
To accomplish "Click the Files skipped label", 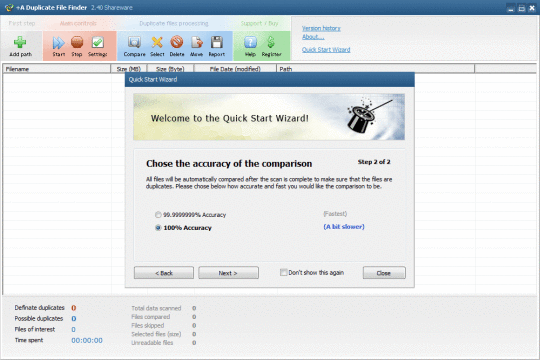I will click(x=147, y=326).
